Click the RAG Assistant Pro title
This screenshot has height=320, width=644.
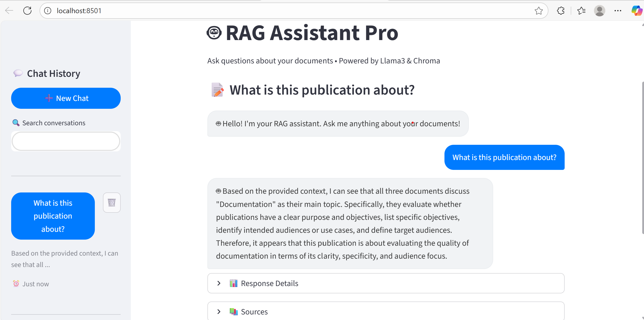click(x=312, y=33)
